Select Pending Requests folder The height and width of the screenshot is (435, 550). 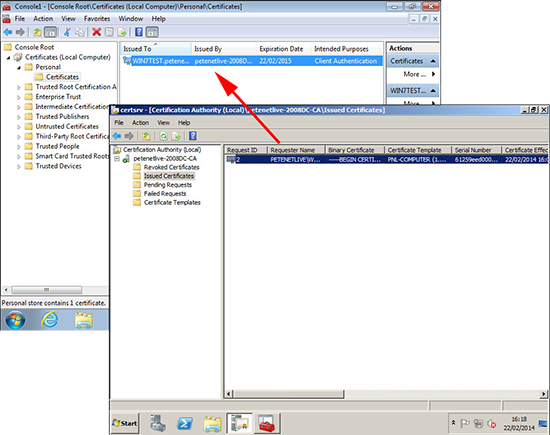point(168,185)
